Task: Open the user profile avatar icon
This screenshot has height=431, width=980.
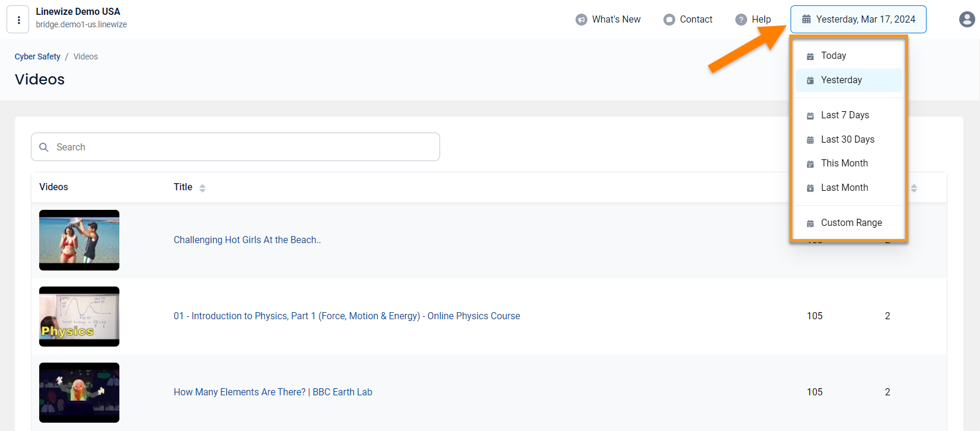Action: (x=966, y=20)
